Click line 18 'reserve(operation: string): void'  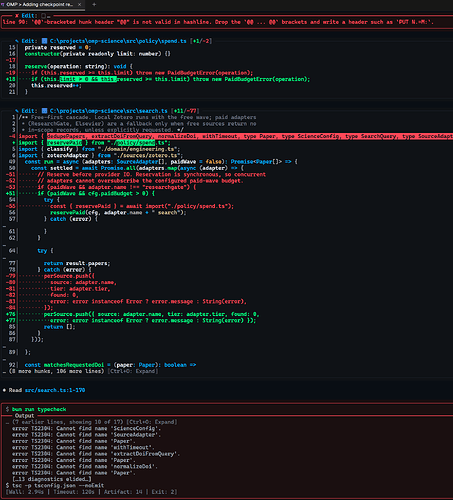(78, 66)
